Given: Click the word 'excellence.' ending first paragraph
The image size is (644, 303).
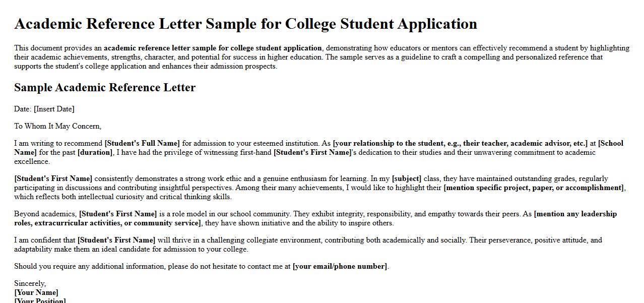Looking at the screenshot, I should [x=32, y=161].
